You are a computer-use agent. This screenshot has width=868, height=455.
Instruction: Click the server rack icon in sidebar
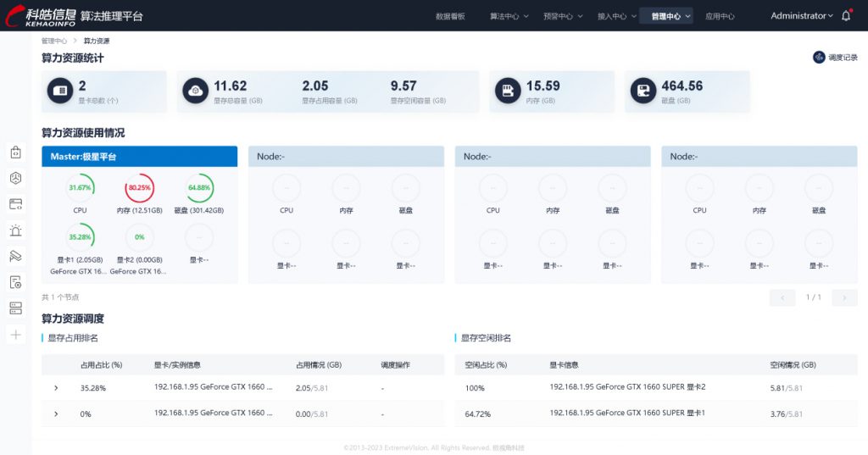click(15, 308)
